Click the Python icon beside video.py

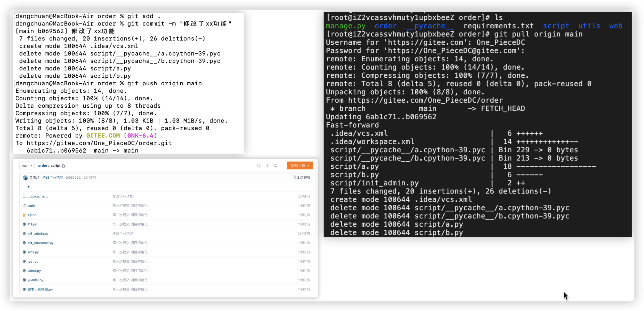pyautogui.click(x=24, y=271)
